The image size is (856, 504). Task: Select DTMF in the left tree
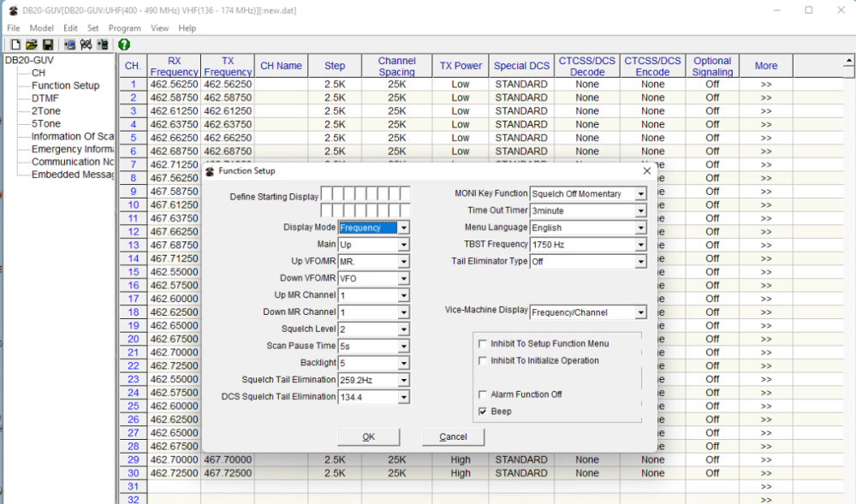point(45,98)
